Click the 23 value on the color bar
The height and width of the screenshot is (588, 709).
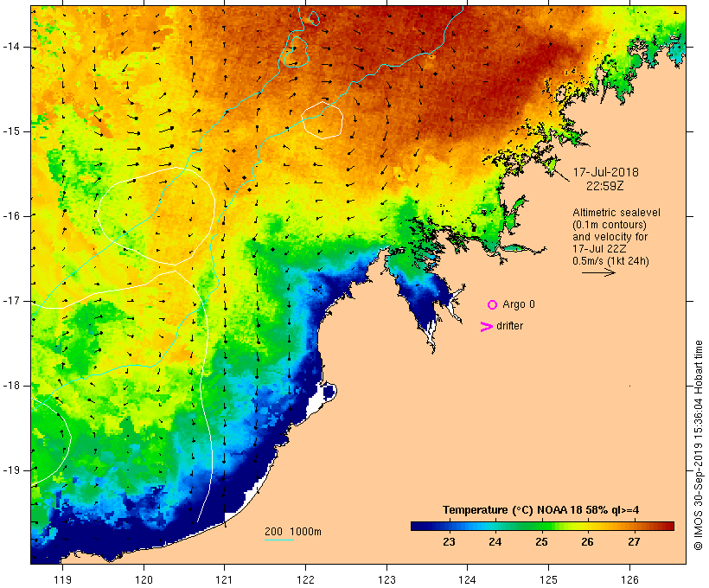(449, 542)
